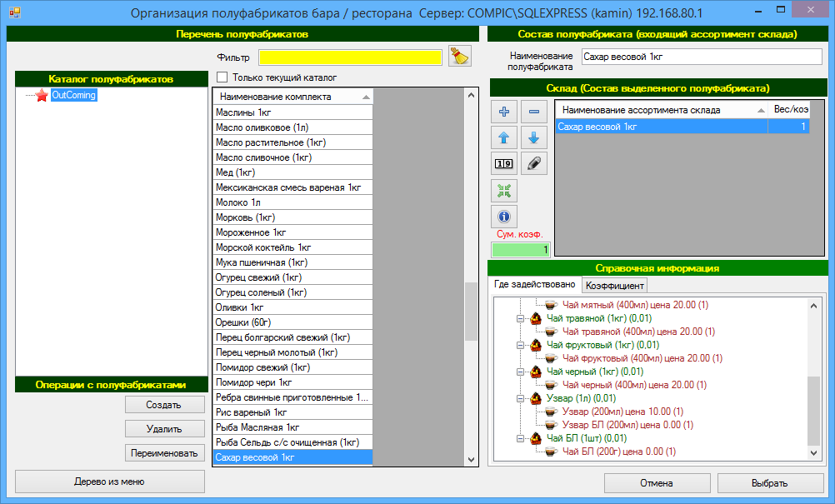Viewport: 835px width, 504px height.
Task: Click the blue minus remove-ingredient icon
Action: [533, 112]
